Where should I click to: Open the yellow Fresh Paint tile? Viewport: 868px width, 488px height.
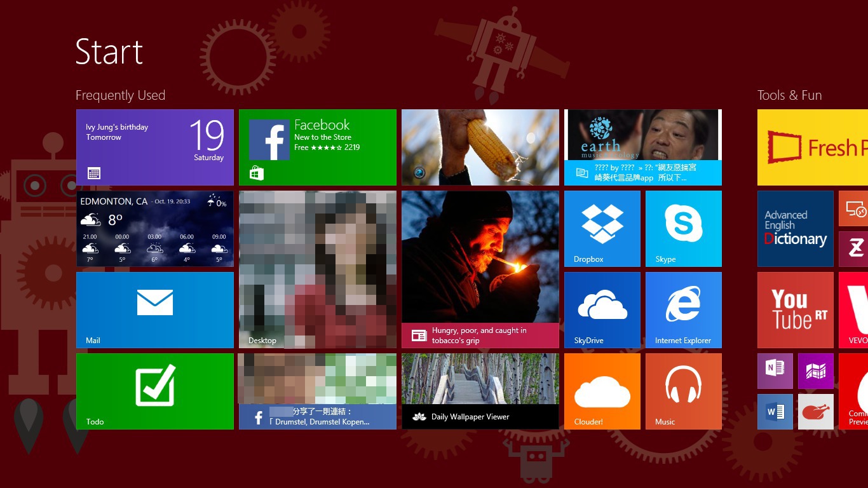(813, 147)
